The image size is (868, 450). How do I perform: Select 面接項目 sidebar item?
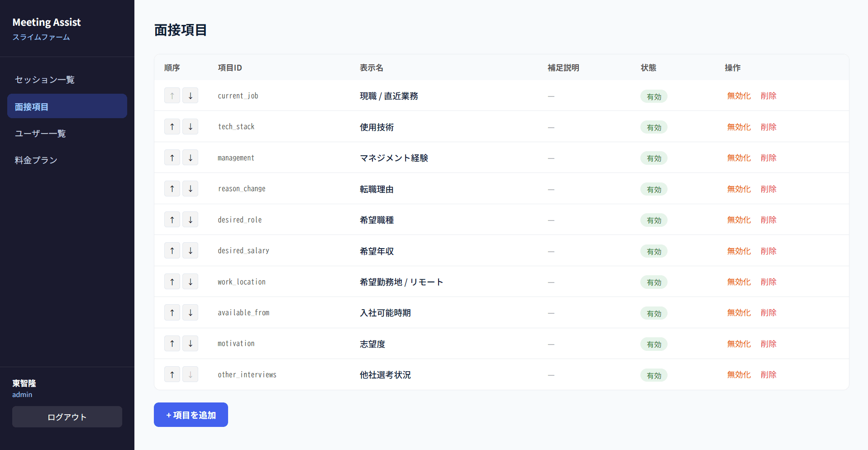[x=67, y=106]
